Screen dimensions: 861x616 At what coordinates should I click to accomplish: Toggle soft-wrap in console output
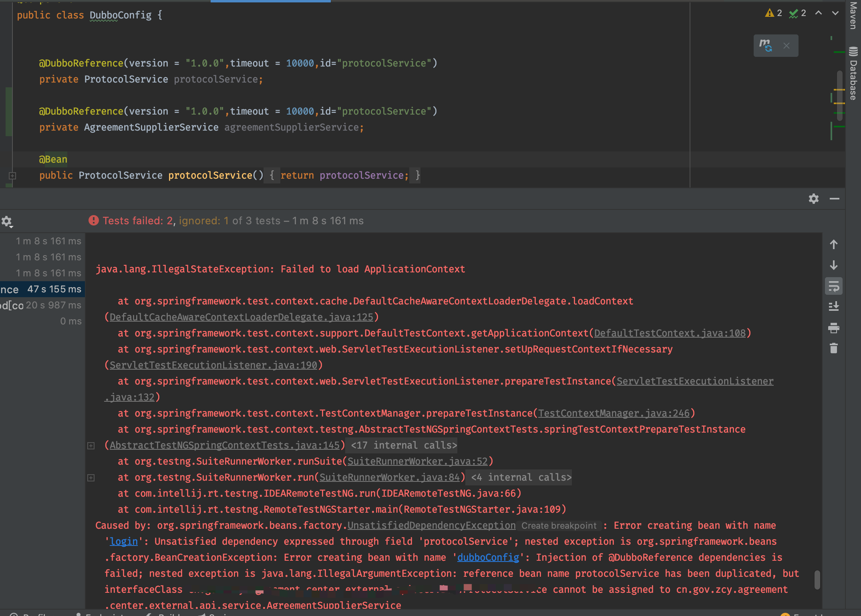834,286
